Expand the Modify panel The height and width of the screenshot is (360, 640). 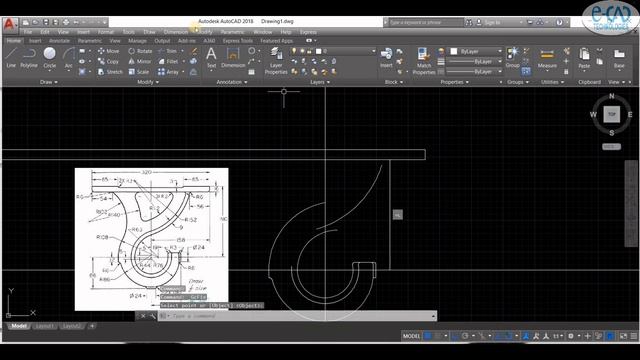[148, 82]
